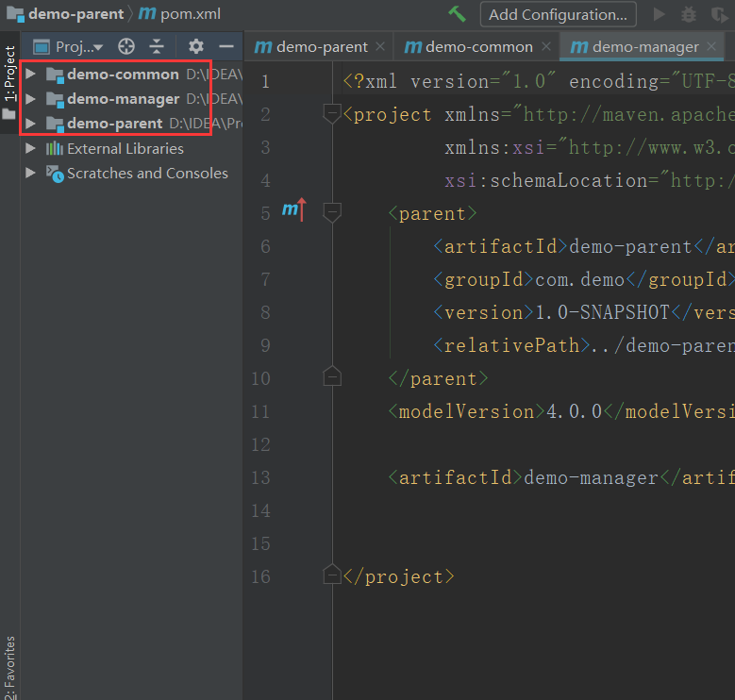Expand demo-parent module node
735x700 pixels.
30,124
